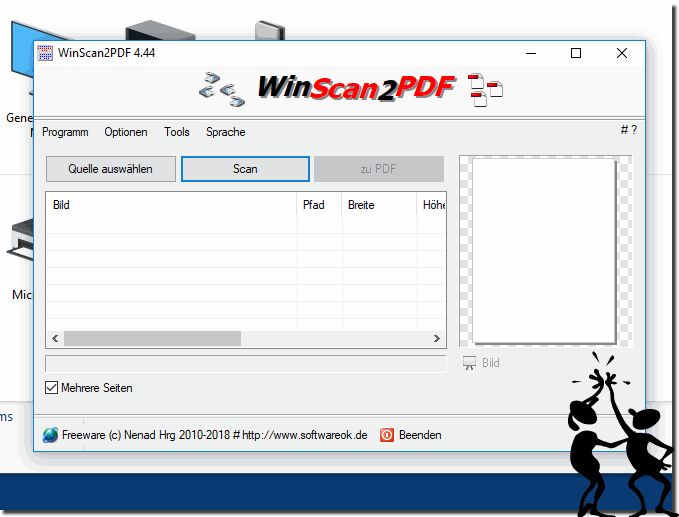Start scanning with the Scan button
679x517 pixels.
click(x=245, y=169)
